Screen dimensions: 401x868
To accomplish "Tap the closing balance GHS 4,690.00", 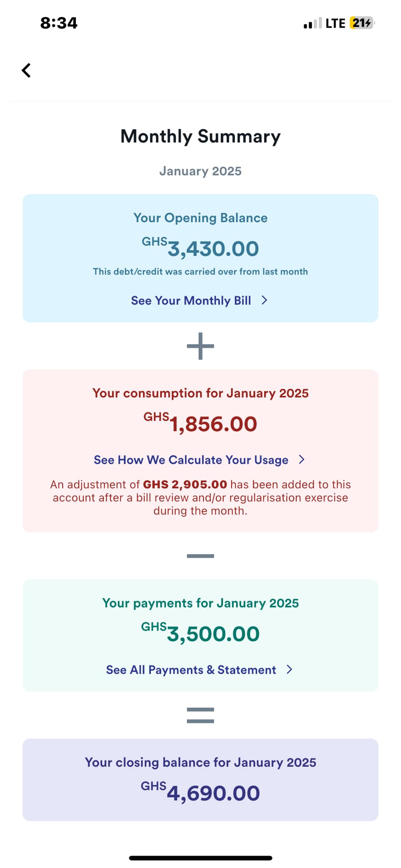I will coord(200,793).
